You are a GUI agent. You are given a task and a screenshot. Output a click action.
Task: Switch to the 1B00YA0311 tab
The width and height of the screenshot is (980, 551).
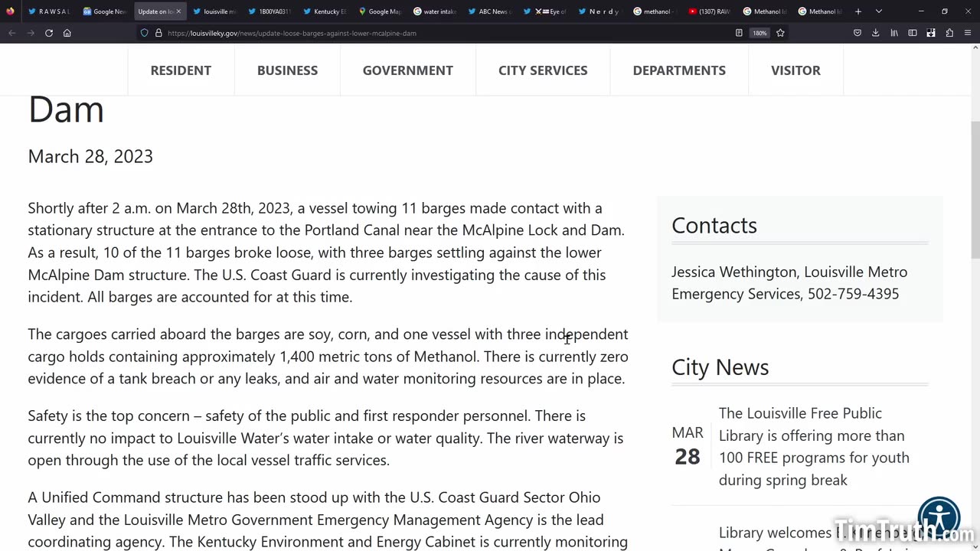[269, 11]
